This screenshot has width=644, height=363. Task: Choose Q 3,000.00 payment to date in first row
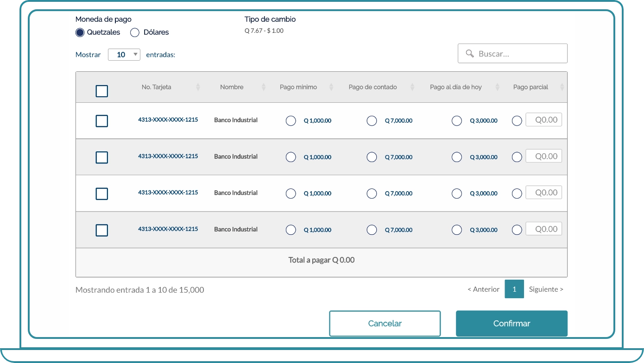tap(457, 121)
